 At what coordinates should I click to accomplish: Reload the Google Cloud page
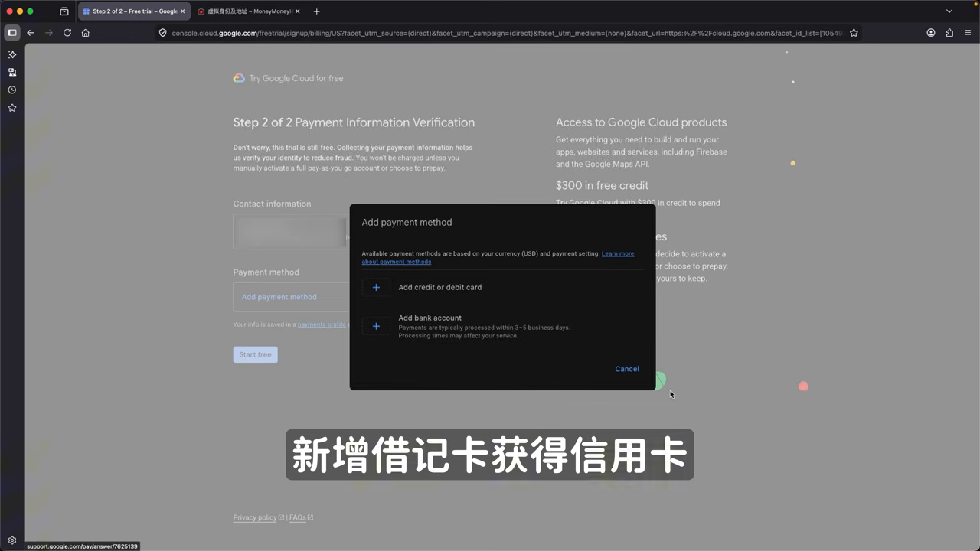coord(67,33)
